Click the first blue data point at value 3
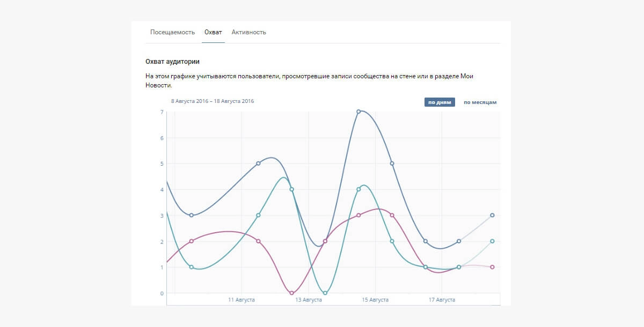 (x=192, y=215)
